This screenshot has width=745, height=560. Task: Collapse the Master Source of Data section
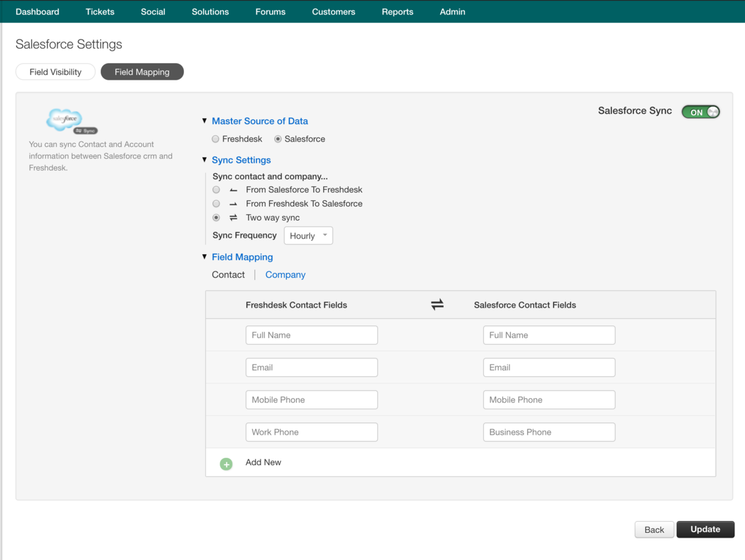204,121
